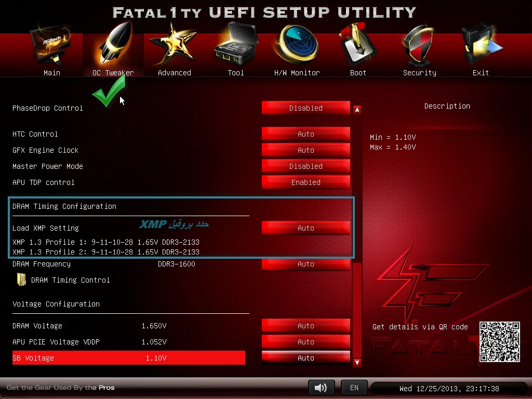
Task: Click the scroll up arrow button
Action: pyautogui.click(x=357, y=110)
